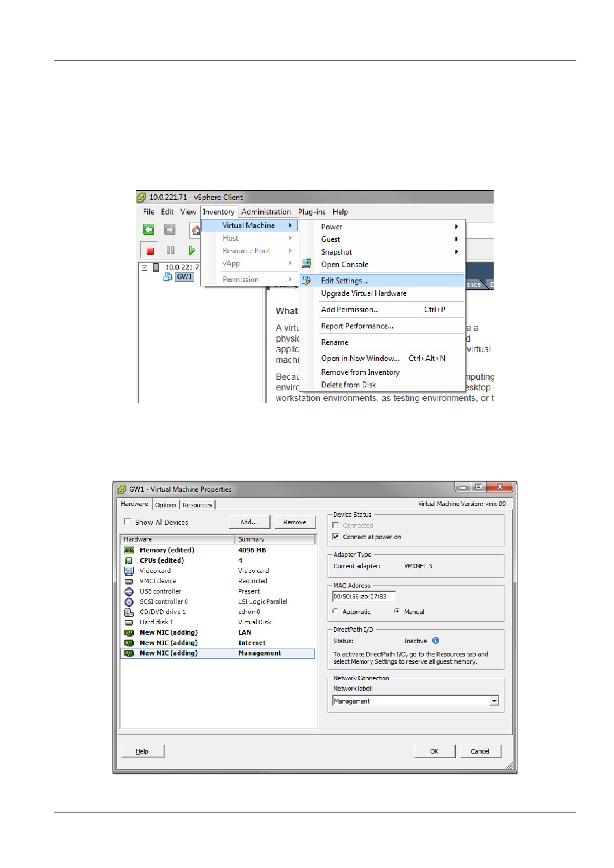Image resolution: width=614 pixels, height=868 pixels.
Task: Expand the vApp submenu arrow
Action: (291, 263)
